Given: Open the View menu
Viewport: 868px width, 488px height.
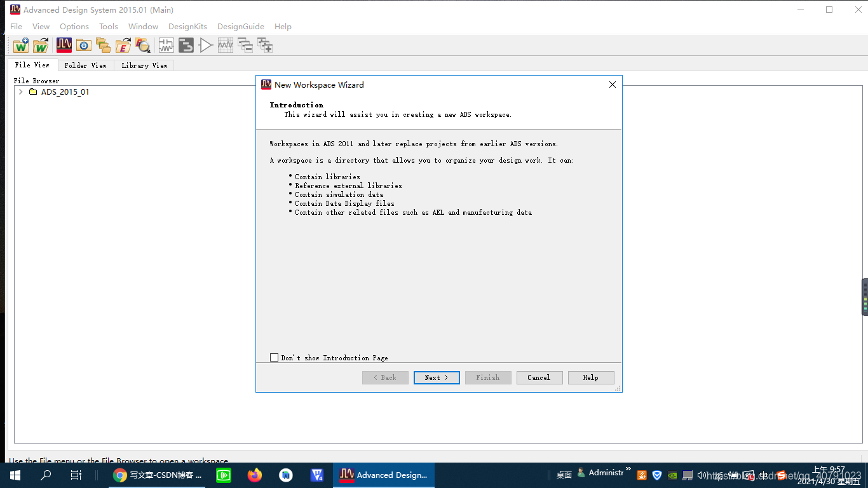Looking at the screenshot, I should pos(41,27).
